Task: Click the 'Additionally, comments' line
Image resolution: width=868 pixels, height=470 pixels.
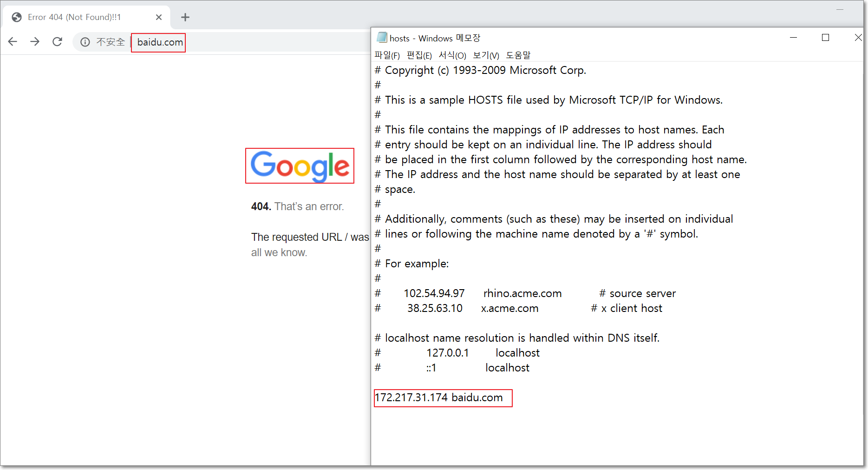Action: coord(554,219)
